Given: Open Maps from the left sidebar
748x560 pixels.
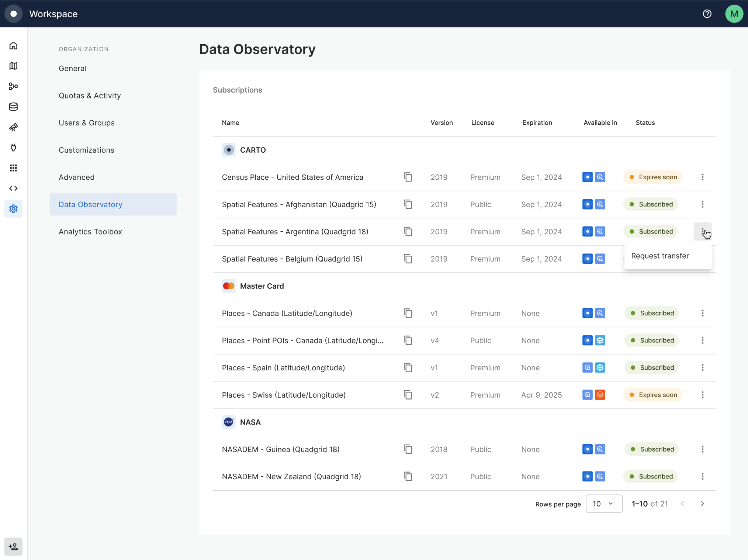Looking at the screenshot, I should click(x=13, y=66).
